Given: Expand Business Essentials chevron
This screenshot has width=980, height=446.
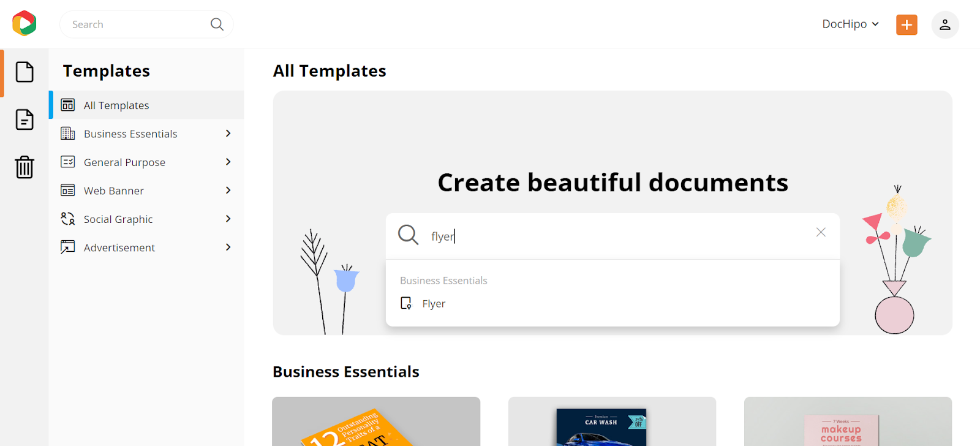Looking at the screenshot, I should (x=228, y=134).
